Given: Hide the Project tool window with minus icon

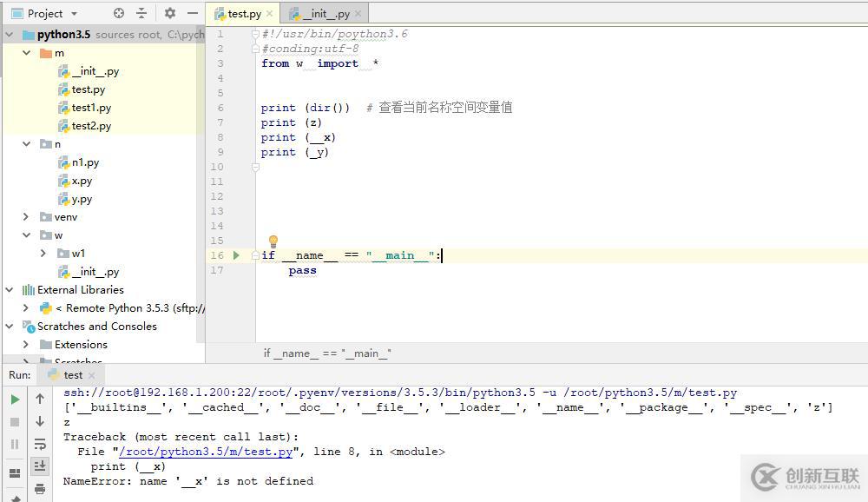Looking at the screenshot, I should [193, 13].
